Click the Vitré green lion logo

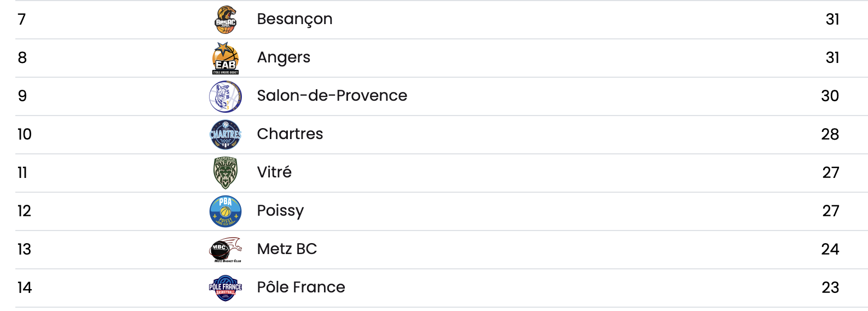point(225,173)
